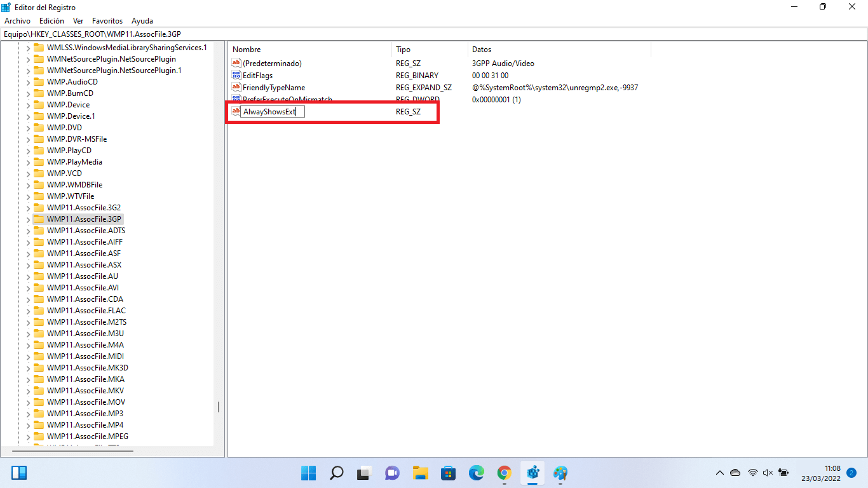The height and width of the screenshot is (488, 868).
Task: Expand the WMP.DVD key
Action: [28, 128]
